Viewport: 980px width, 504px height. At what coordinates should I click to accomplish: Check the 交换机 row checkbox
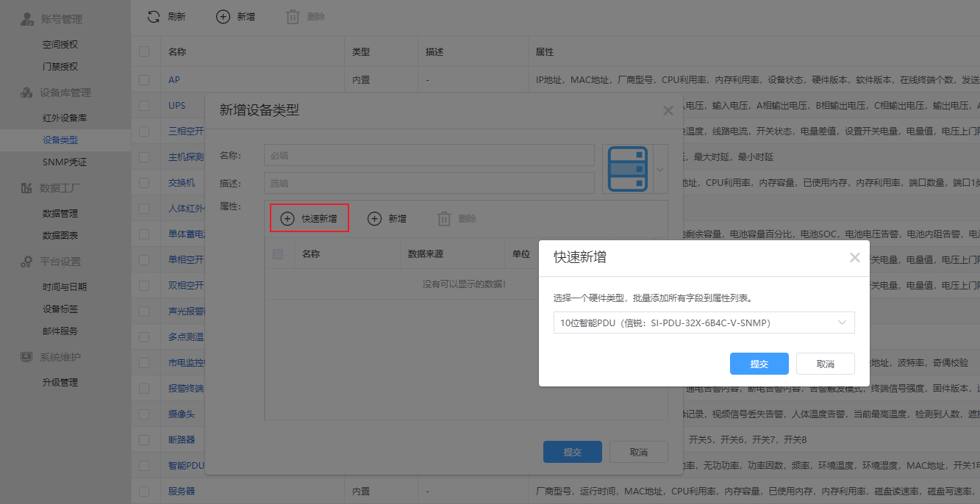(x=144, y=182)
